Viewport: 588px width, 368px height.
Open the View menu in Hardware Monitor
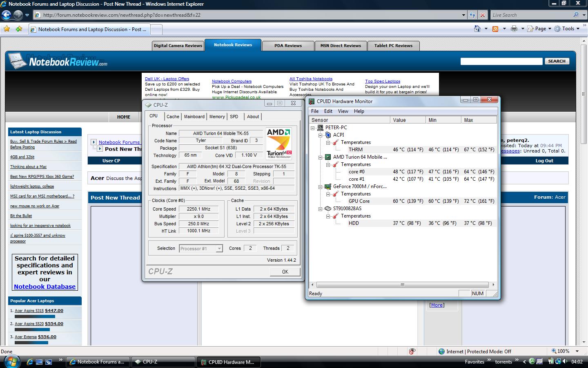(x=343, y=111)
